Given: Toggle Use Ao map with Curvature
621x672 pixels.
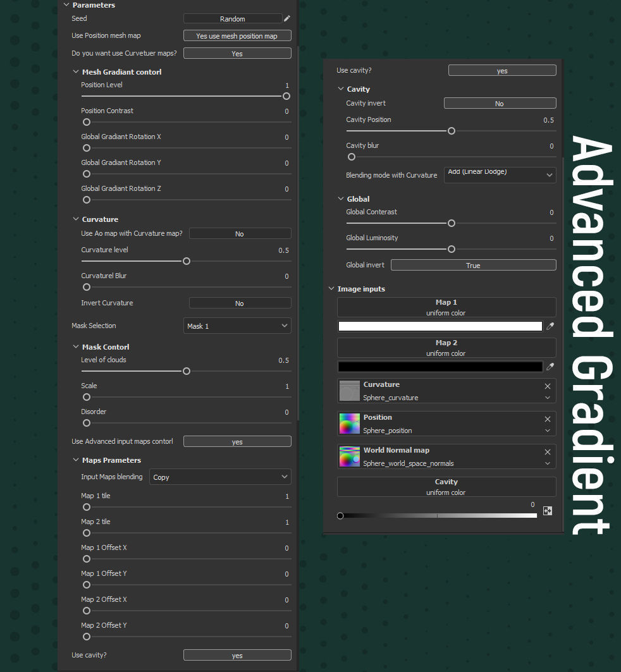Looking at the screenshot, I should 240,233.
